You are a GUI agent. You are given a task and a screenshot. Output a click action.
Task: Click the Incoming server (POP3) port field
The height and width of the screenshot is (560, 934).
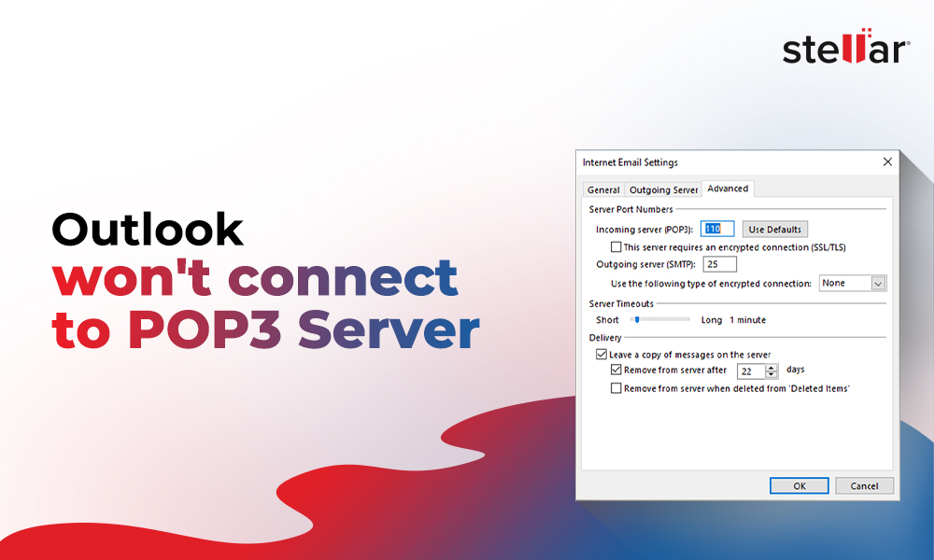[718, 230]
